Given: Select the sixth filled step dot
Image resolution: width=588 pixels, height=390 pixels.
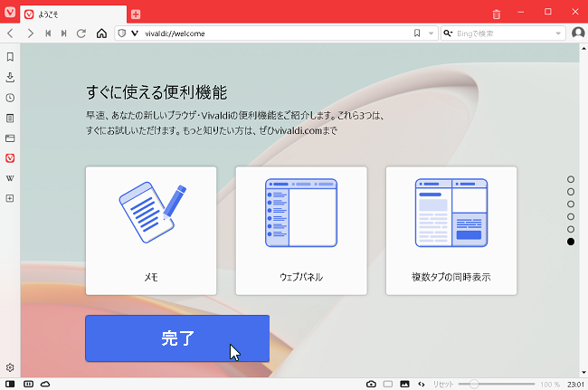Looking at the screenshot, I should tap(571, 242).
